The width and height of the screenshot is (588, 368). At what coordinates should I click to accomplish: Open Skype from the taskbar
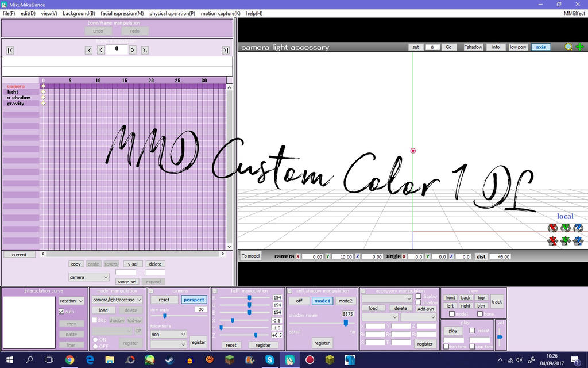[270, 360]
